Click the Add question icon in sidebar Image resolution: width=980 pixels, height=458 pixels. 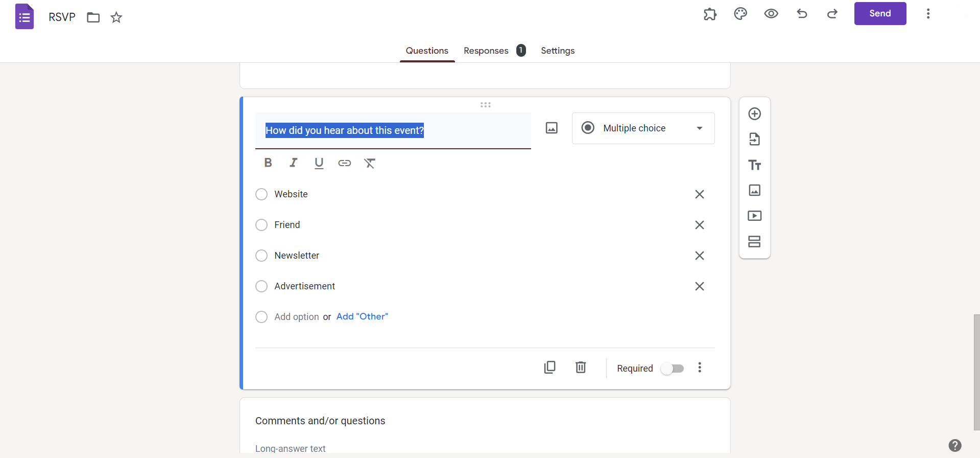[754, 113]
